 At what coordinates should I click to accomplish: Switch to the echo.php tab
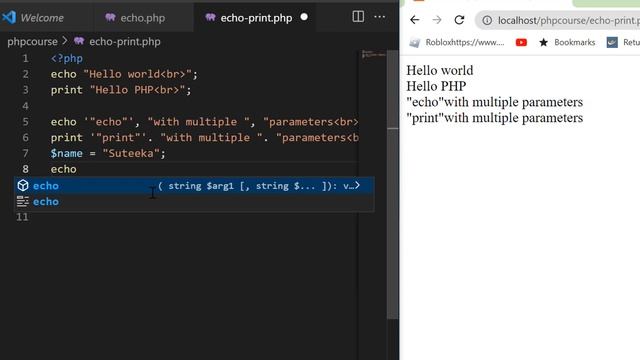[142, 18]
